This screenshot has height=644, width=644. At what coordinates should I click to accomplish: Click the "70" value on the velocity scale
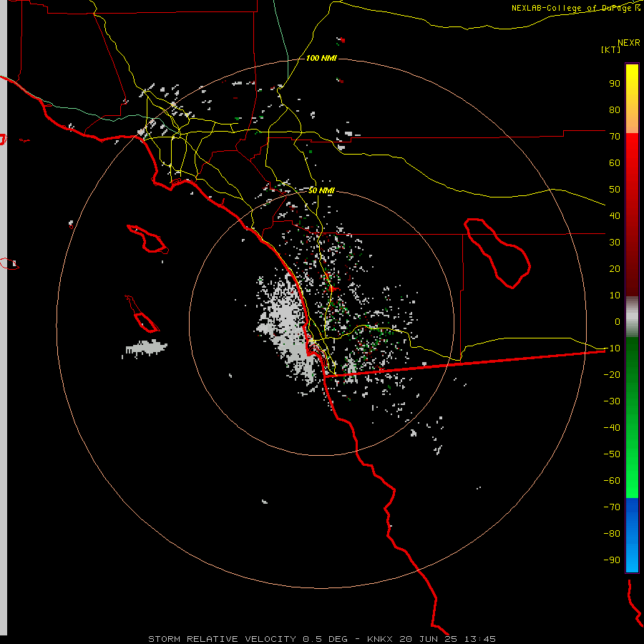615,137
